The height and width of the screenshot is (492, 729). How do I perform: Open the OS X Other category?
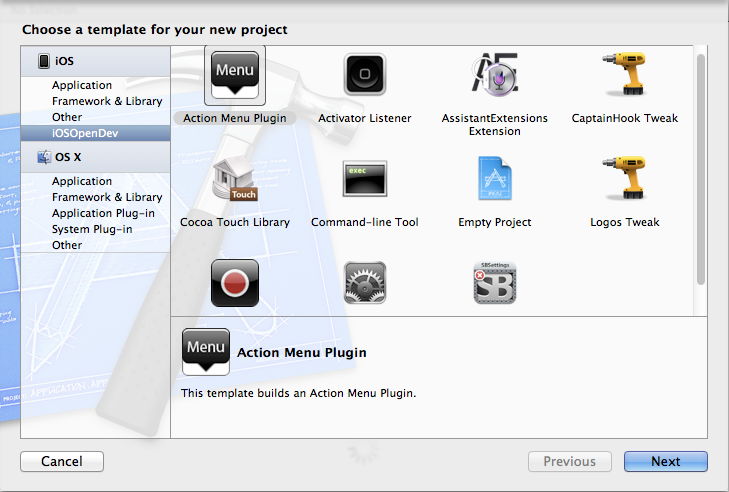[x=95, y=245]
